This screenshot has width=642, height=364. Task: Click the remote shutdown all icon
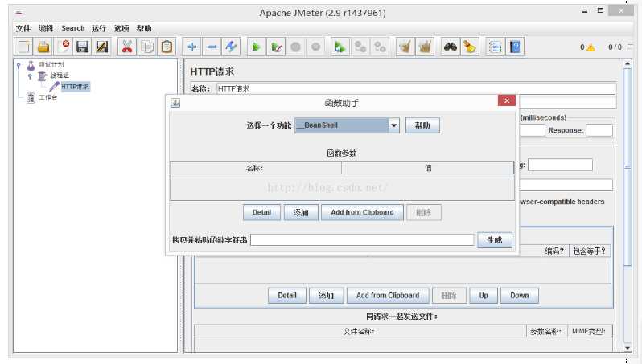(x=380, y=47)
